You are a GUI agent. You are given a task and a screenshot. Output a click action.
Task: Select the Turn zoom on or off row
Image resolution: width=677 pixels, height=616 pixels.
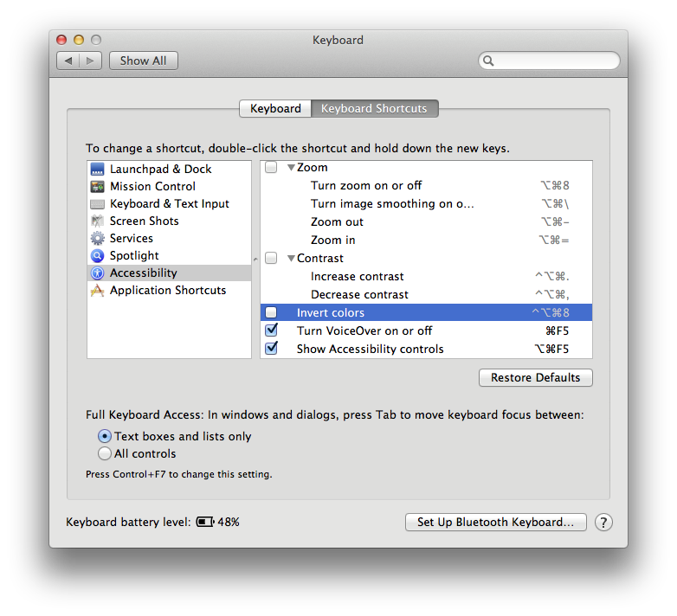[x=426, y=185]
